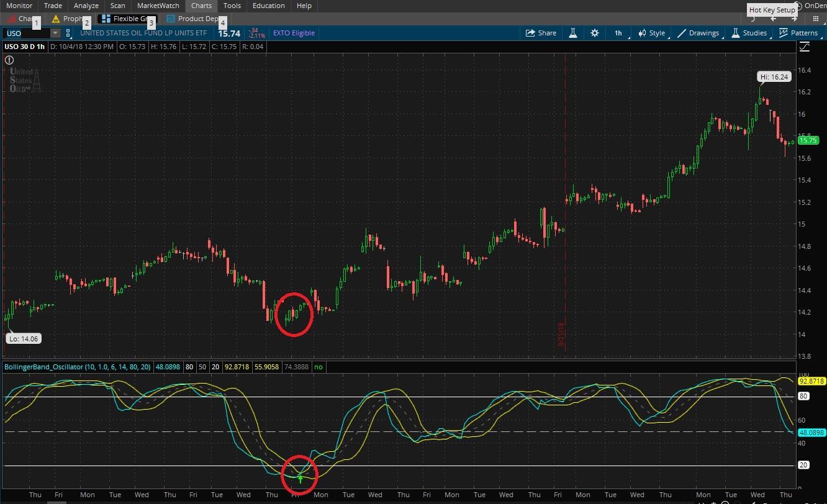The height and width of the screenshot is (504, 827).
Task: Click the 'no' value in study header
Action: [x=319, y=367]
